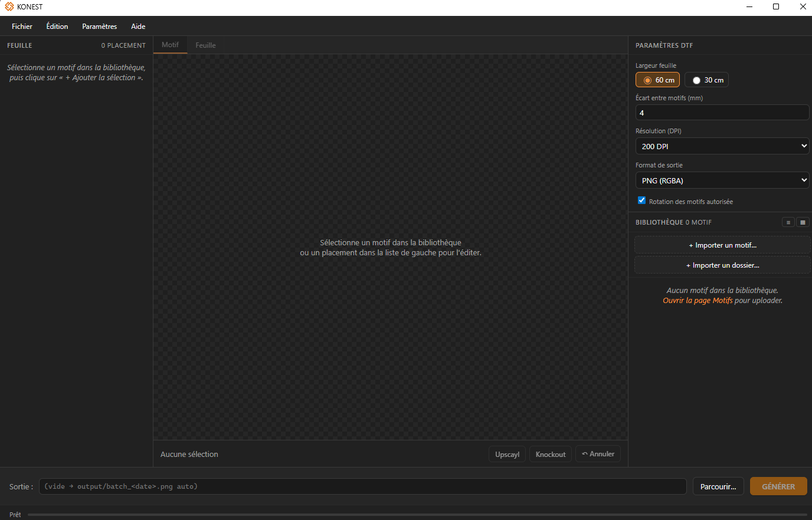This screenshot has width=812, height=520.
Task: Toggle Rotation des motifs autorisée checkbox
Action: (x=641, y=200)
